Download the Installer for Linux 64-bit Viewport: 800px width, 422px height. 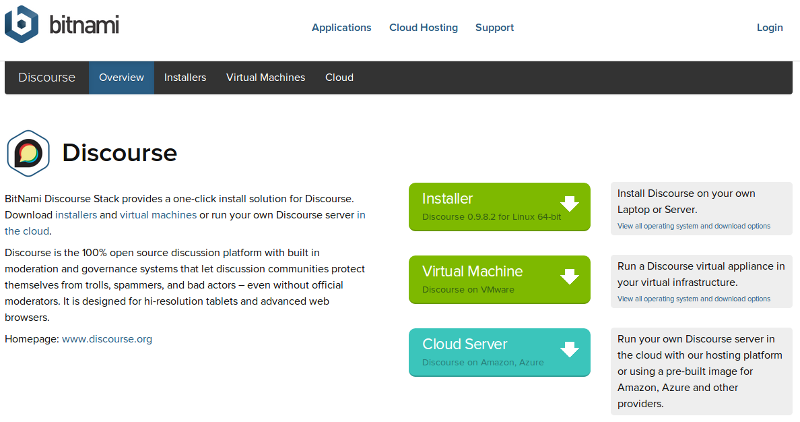coord(499,207)
